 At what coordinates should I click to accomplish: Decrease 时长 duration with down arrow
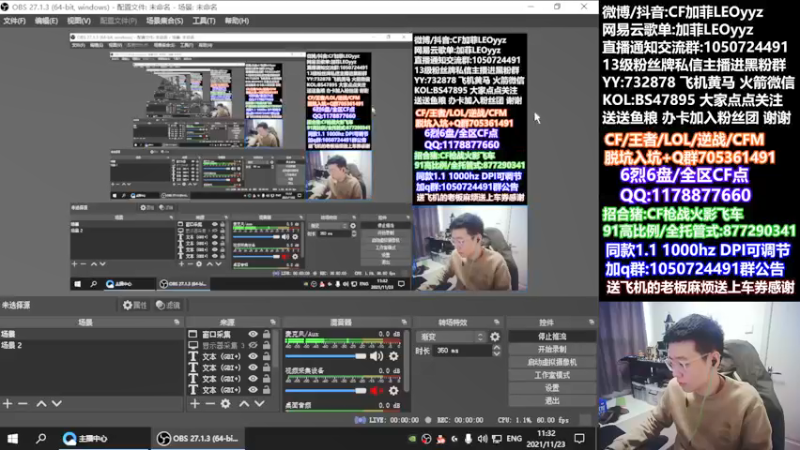pyautogui.click(x=496, y=354)
